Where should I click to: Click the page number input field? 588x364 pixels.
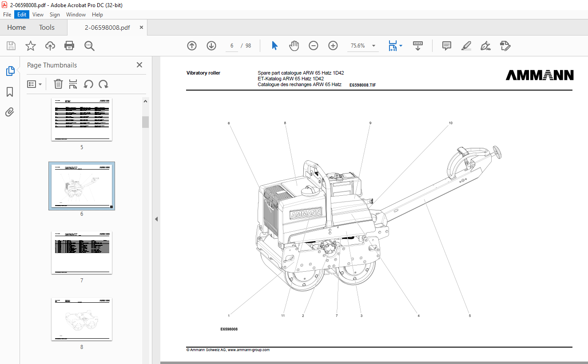(232, 46)
